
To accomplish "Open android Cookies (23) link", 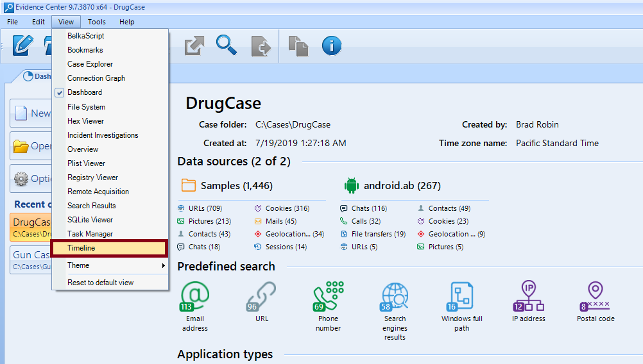I will click(x=448, y=221).
